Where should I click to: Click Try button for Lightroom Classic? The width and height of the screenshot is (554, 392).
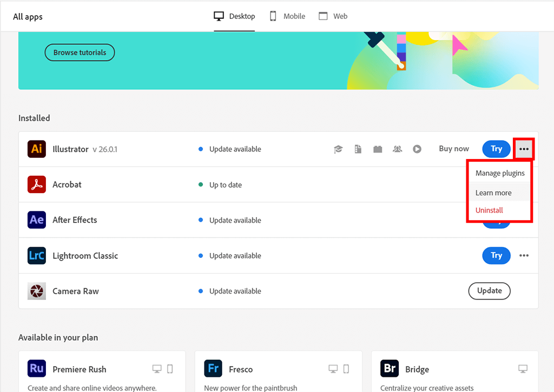click(496, 255)
